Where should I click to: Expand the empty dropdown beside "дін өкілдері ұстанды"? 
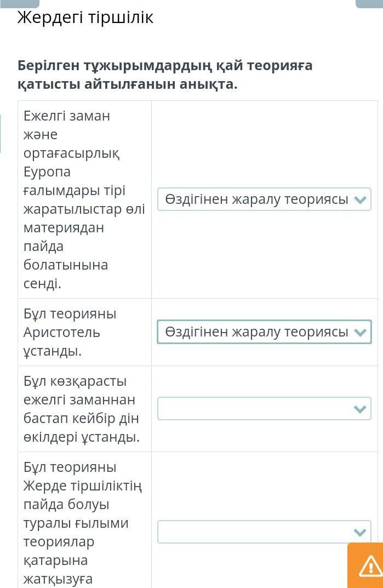(264, 409)
